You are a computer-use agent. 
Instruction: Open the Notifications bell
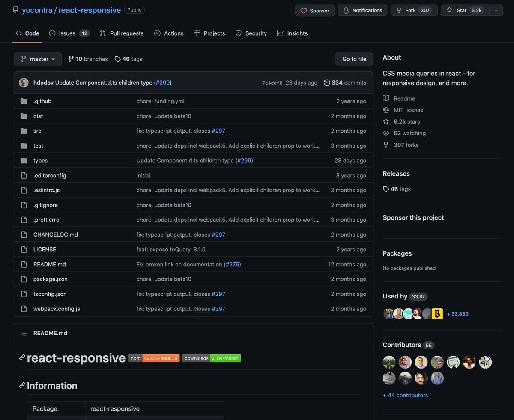coord(362,10)
